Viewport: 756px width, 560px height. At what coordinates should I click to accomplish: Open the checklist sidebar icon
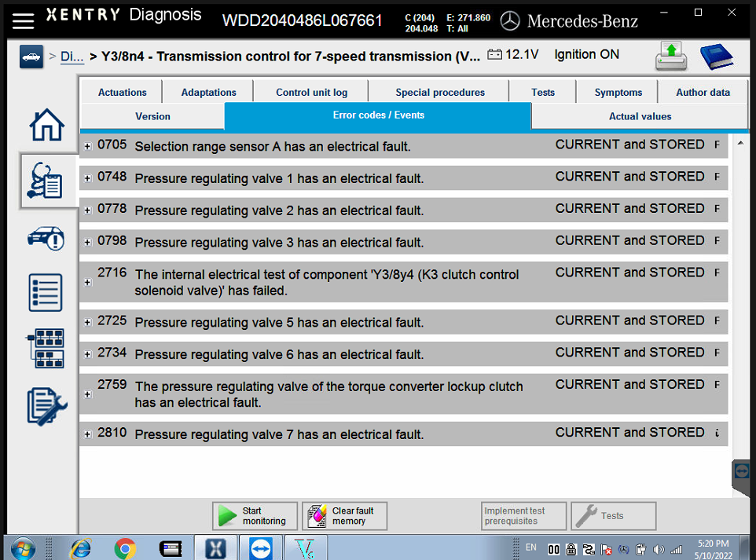pos(46,292)
